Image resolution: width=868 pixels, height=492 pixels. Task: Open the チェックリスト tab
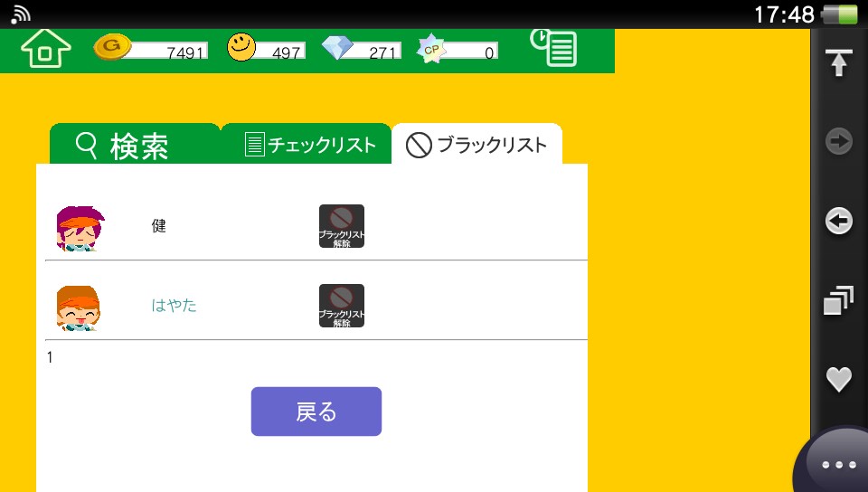point(307,144)
